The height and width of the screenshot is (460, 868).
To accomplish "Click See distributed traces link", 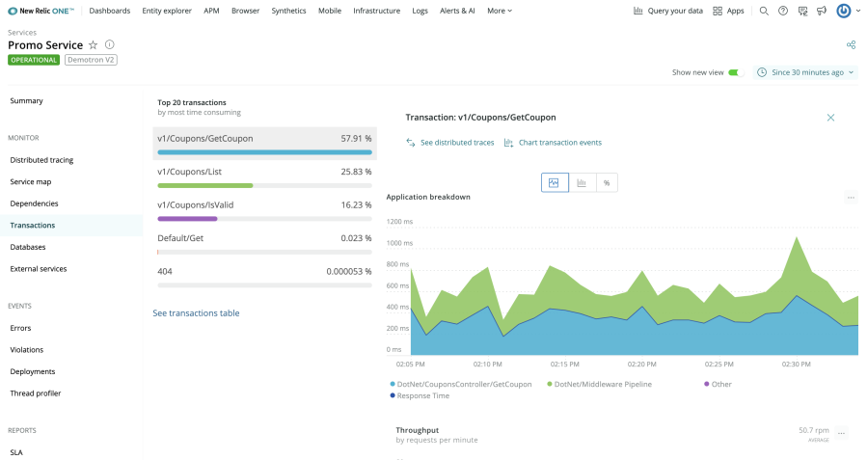I will [449, 143].
